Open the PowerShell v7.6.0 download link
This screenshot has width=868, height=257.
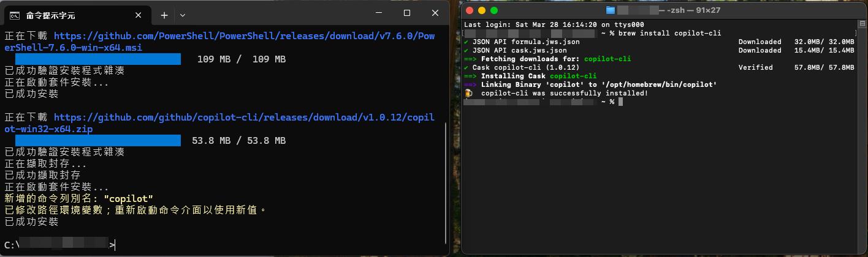click(x=244, y=36)
